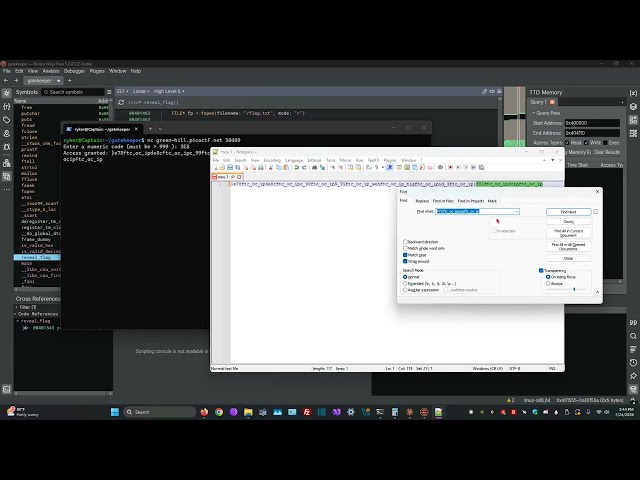Enable Match whole word only checkbox
The height and width of the screenshot is (480, 640).
coord(405,248)
